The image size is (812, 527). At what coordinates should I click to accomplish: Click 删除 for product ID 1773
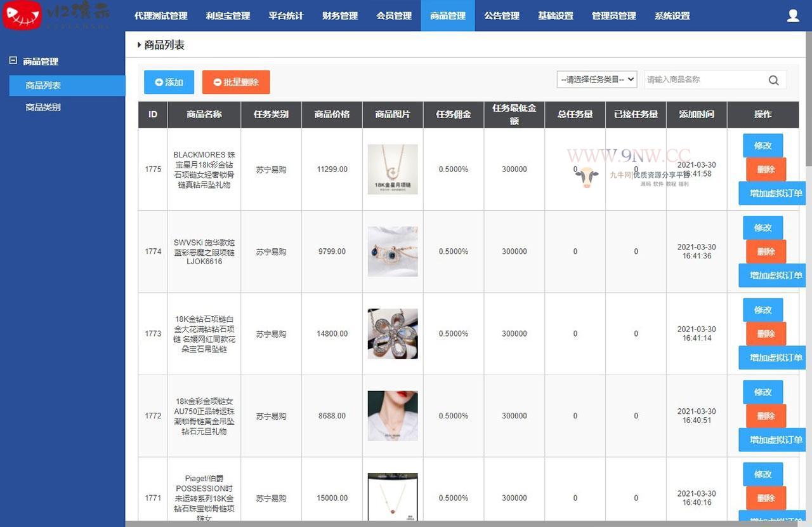(x=766, y=333)
